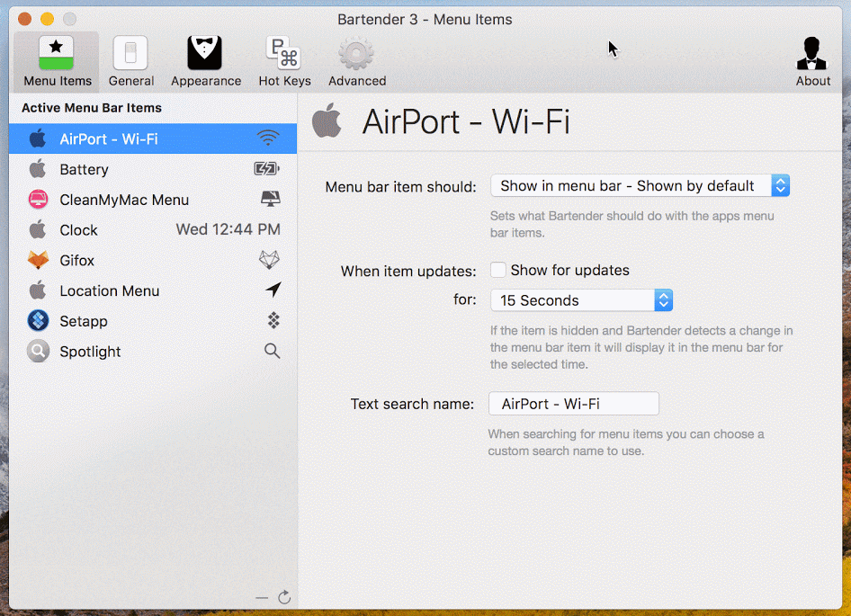
Task: Click the Text search name field
Action: 574,404
